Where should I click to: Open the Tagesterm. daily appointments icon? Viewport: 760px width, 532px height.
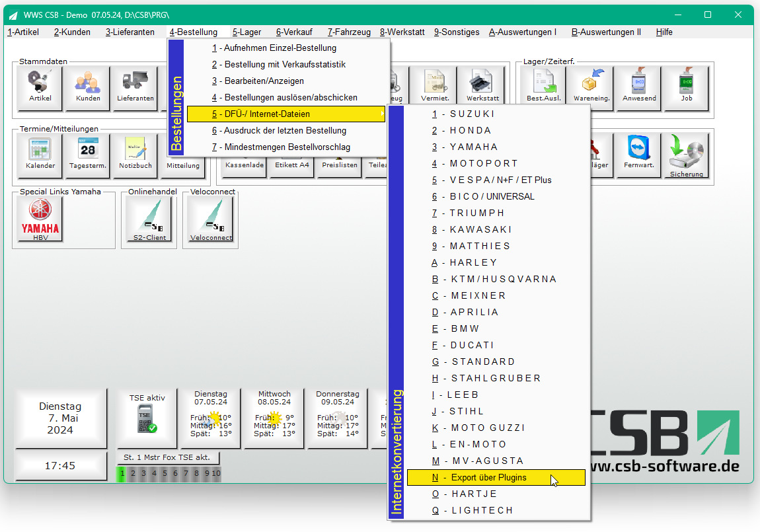88,155
